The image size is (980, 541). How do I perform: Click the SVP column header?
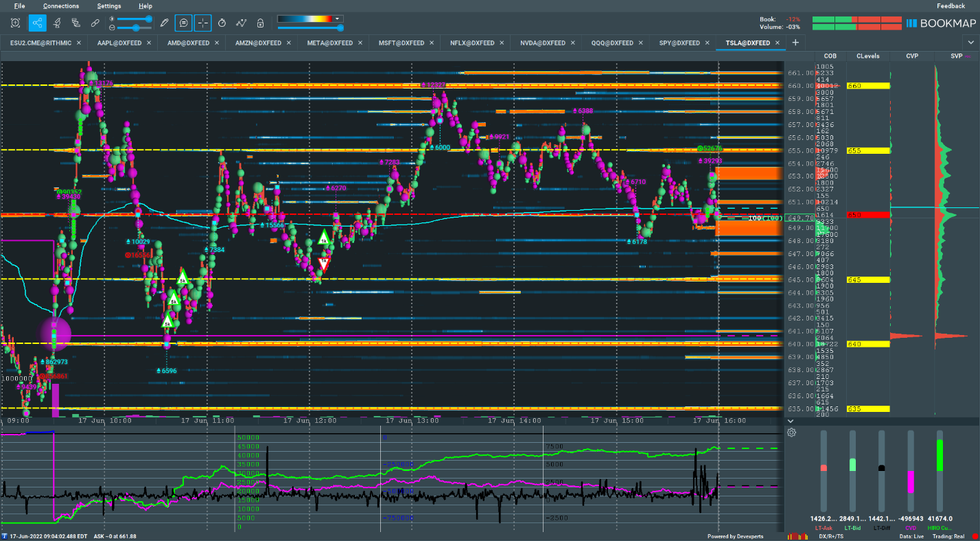[x=957, y=56]
